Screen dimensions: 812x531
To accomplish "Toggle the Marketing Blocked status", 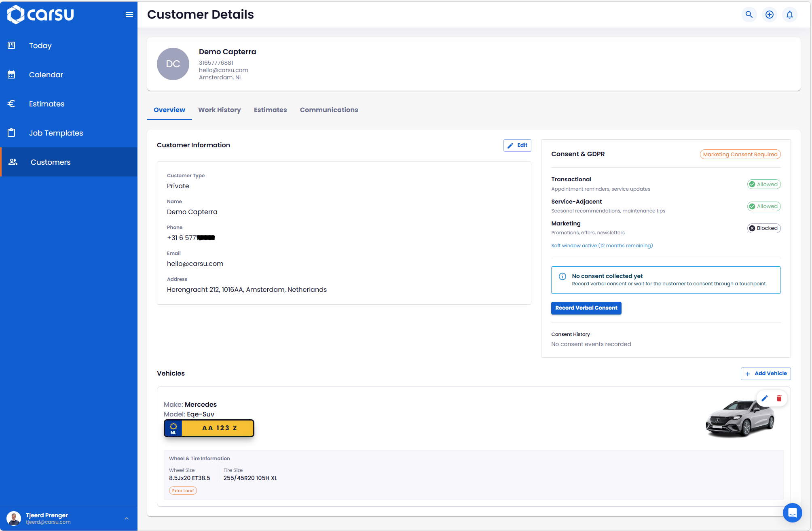I will [x=763, y=228].
